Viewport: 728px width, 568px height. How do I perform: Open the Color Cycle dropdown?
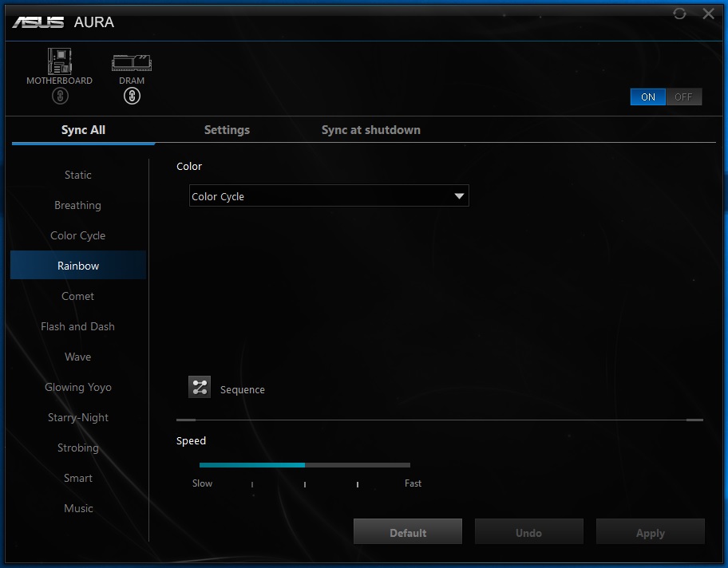pyautogui.click(x=329, y=195)
